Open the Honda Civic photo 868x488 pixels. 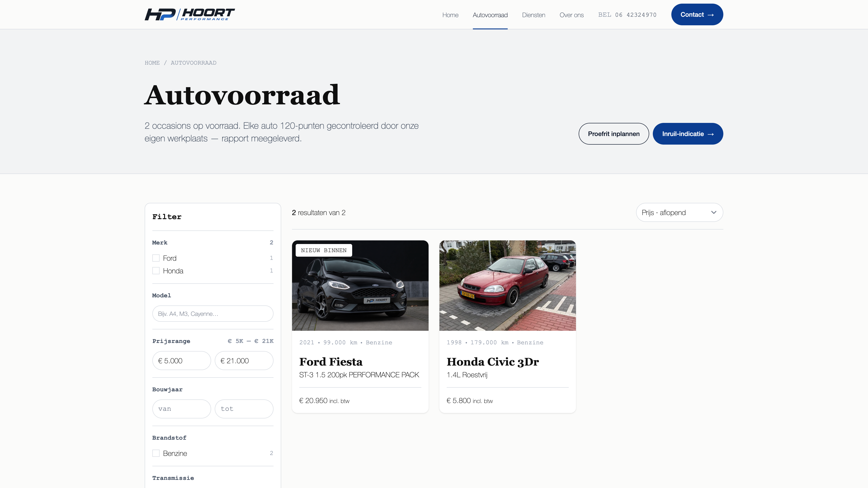507,286
